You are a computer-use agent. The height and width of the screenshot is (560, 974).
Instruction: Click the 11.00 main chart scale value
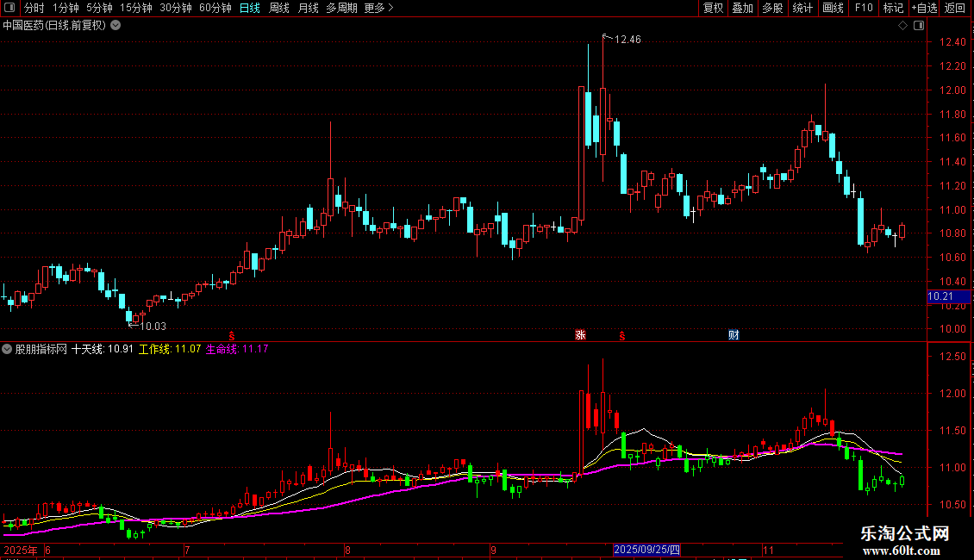pyautogui.click(x=952, y=210)
